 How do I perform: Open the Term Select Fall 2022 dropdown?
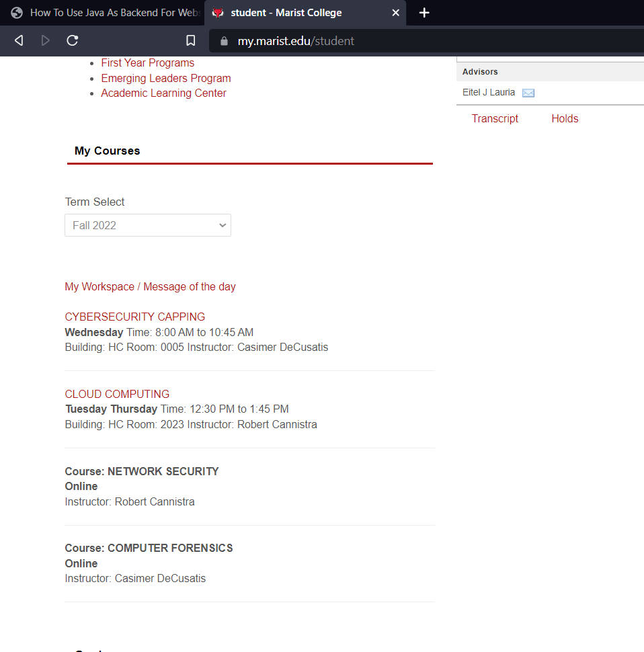coord(148,225)
